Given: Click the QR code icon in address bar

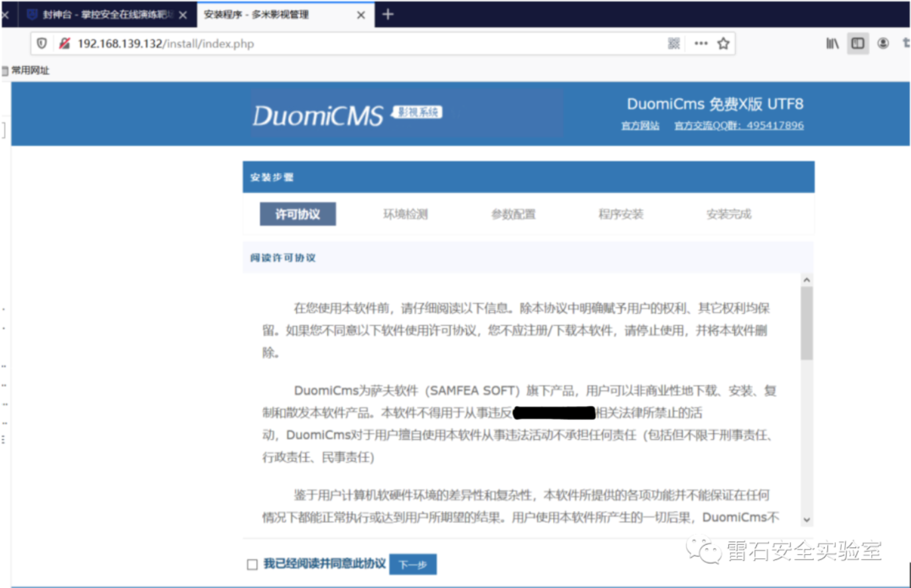Looking at the screenshot, I should 674,44.
